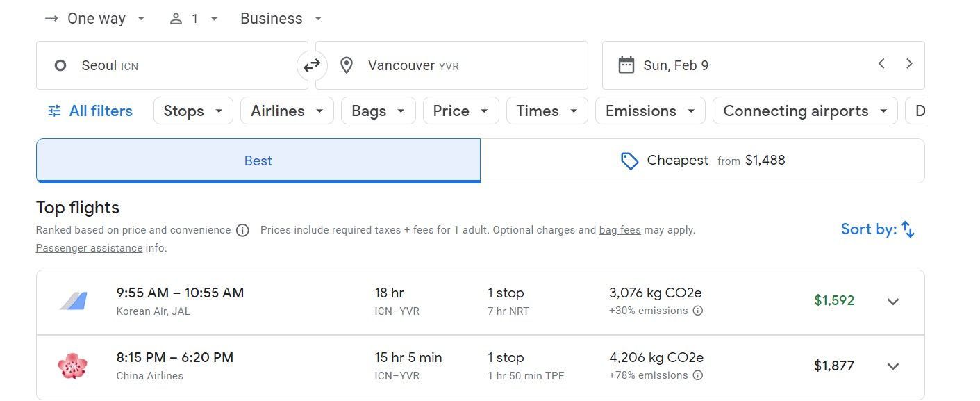Image resolution: width=980 pixels, height=401 pixels.
Task: Open the bag fees link
Action: pos(620,230)
